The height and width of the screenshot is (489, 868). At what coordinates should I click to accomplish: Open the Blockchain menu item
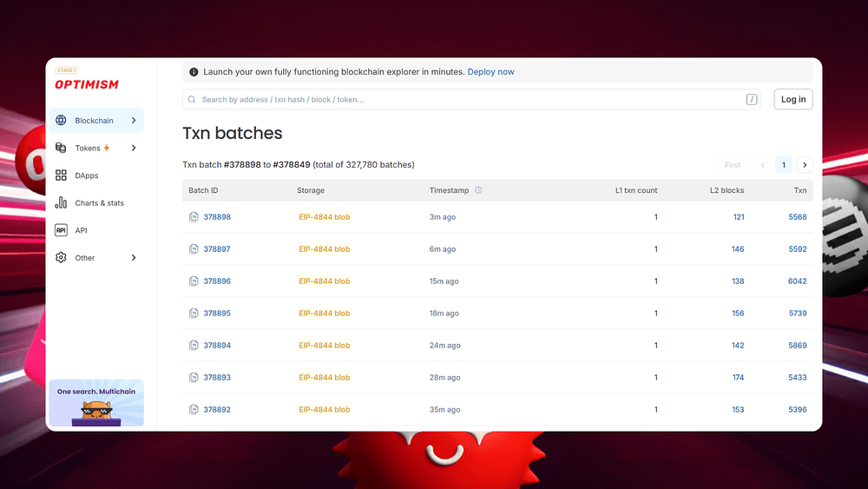click(x=96, y=120)
